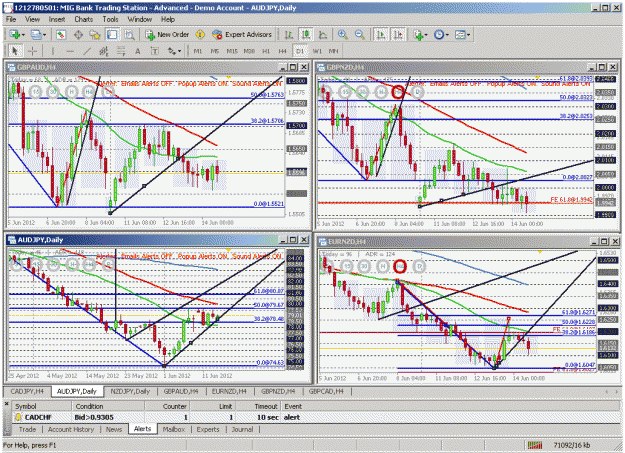Click the connection status 71092/16 kb
The height and width of the screenshot is (453, 625).
[x=572, y=445]
